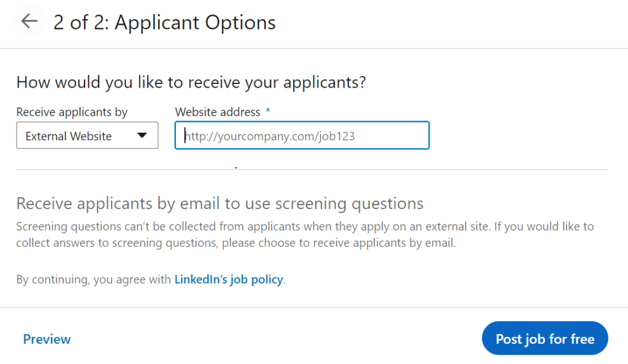628x364 pixels.
Task: Click the word Options in the page title
Action: [x=240, y=23]
